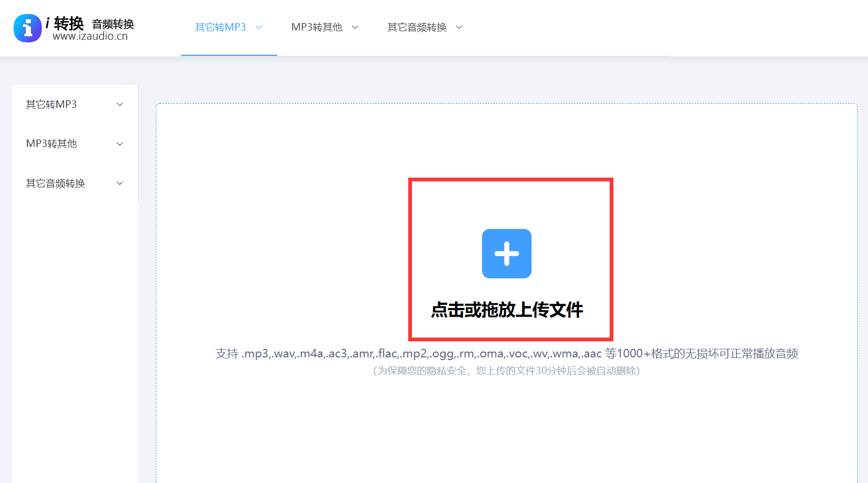Image resolution: width=868 pixels, height=483 pixels.
Task: Select 其它转MP3 in the left sidebar
Action: 52,105
